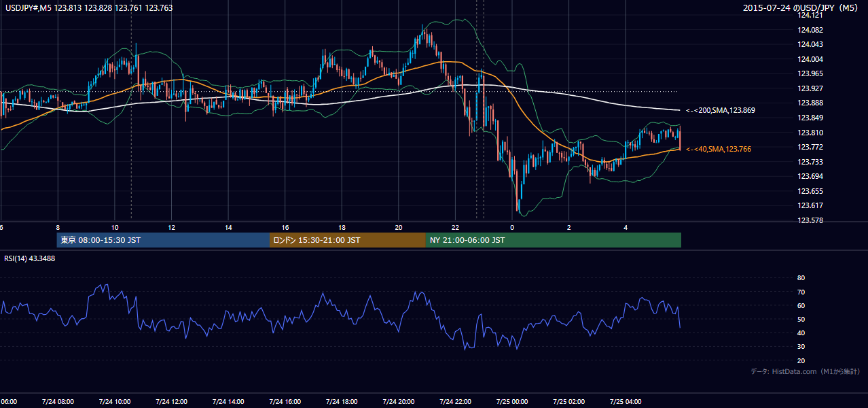Click price axis value 124.043
Image resolution: width=868 pixels, height=408 pixels.
tap(810, 44)
